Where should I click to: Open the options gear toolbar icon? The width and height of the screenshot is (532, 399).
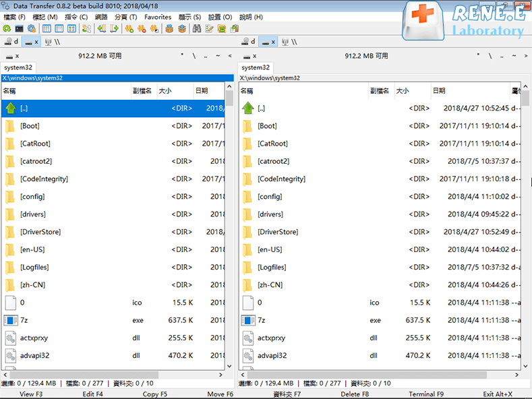[32, 29]
